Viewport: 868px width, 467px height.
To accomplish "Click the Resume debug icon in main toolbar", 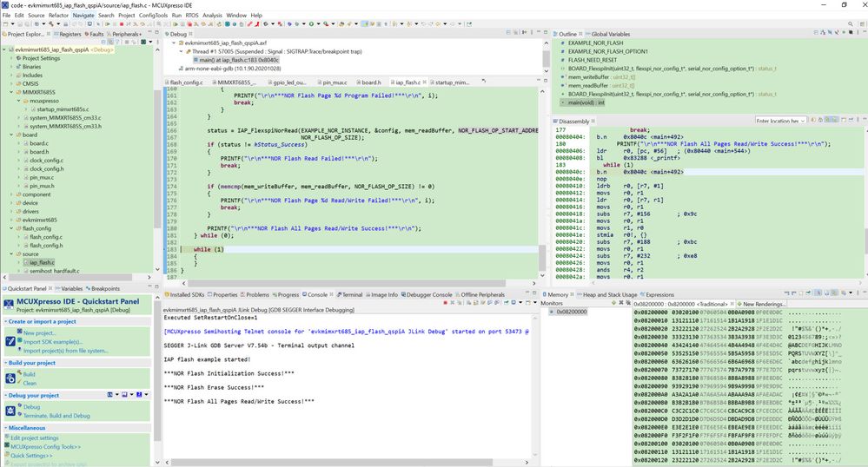I will (x=108, y=24).
